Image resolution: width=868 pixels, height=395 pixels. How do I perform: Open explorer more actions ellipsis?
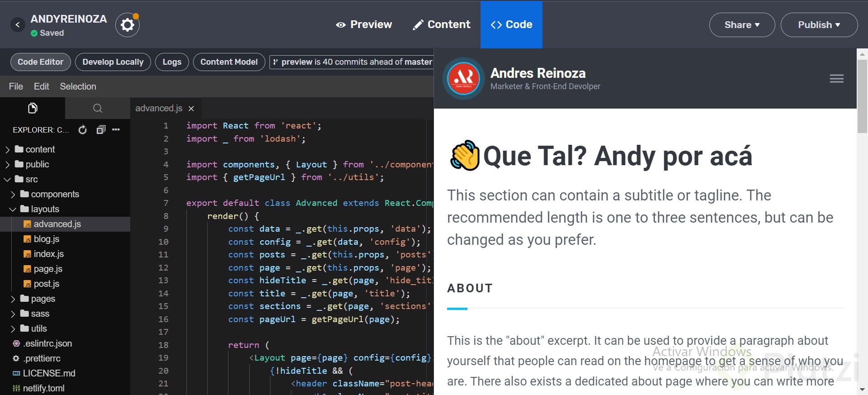click(116, 130)
